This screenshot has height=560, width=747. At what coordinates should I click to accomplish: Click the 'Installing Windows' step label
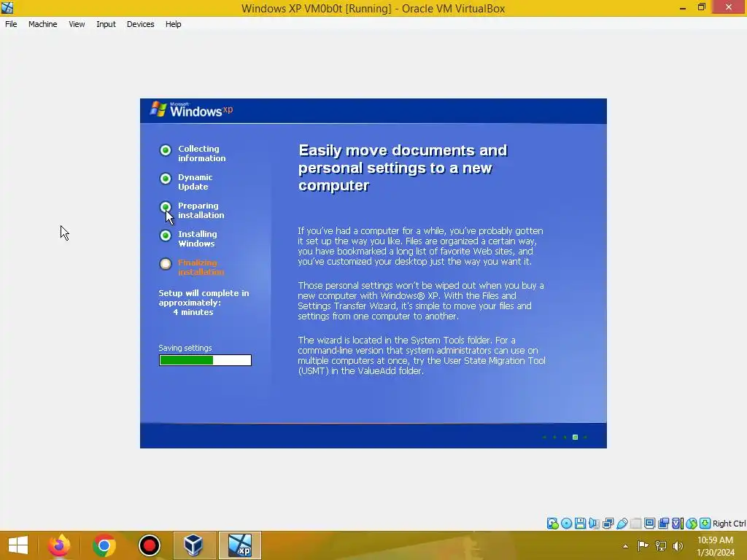point(198,238)
